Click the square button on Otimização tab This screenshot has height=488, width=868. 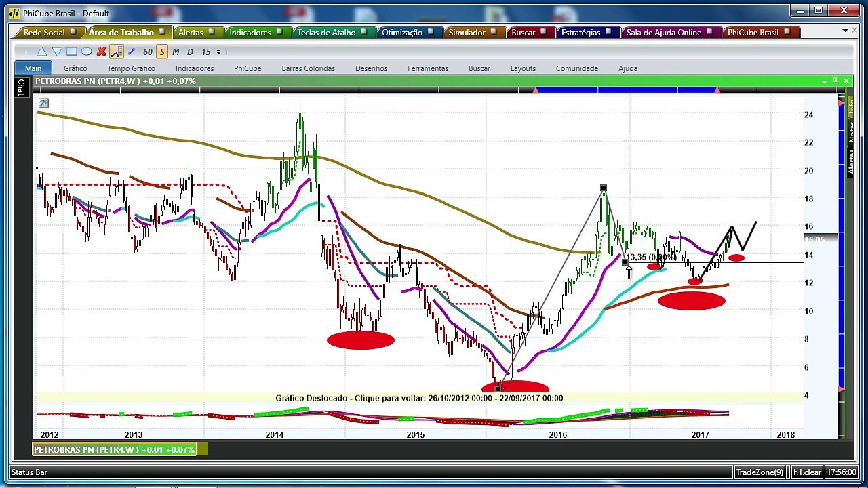pyautogui.click(x=431, y=32)
